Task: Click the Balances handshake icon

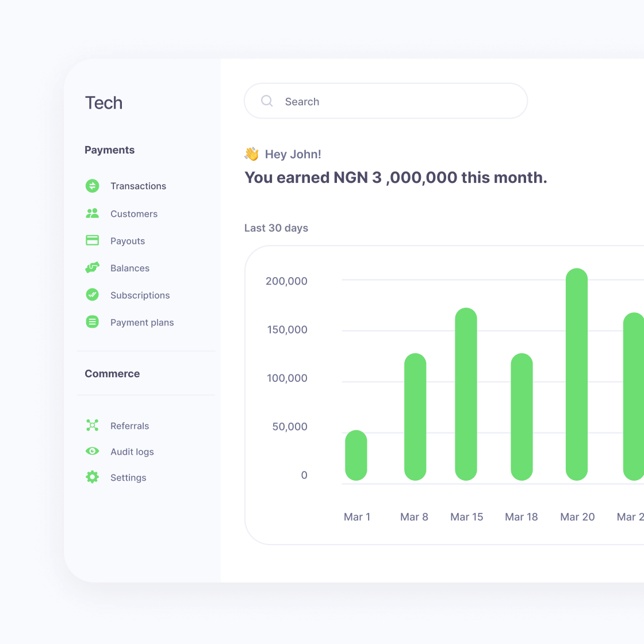Action: pos(93,267)
